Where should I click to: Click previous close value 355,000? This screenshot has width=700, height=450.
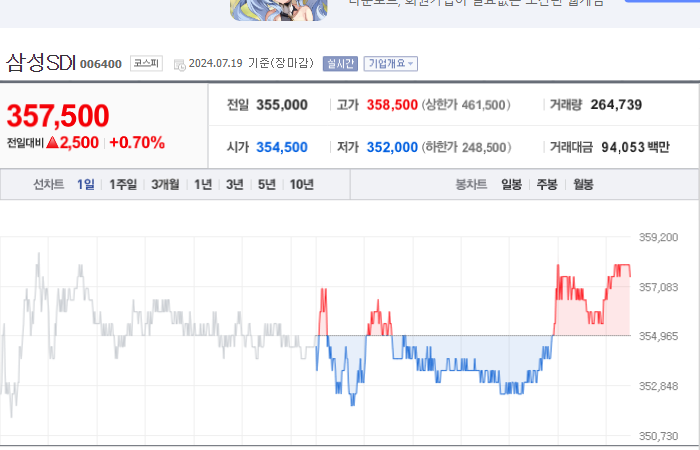[282, 105]
